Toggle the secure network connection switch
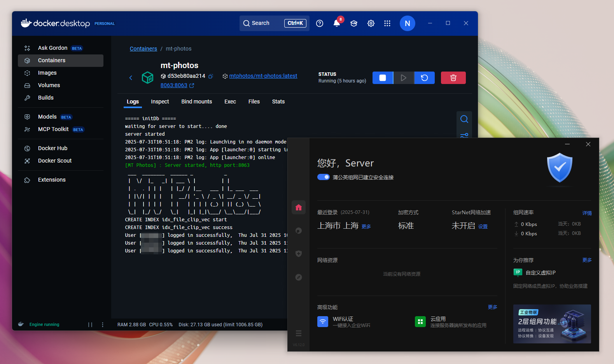 (324, 177)
